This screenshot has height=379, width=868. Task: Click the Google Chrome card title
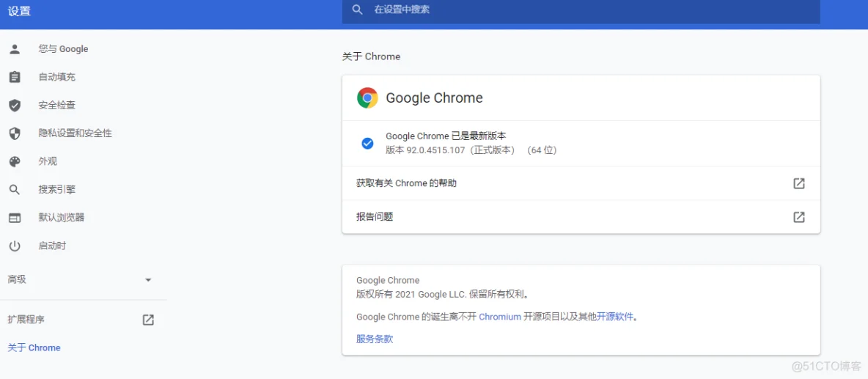[x=434, y=98]
